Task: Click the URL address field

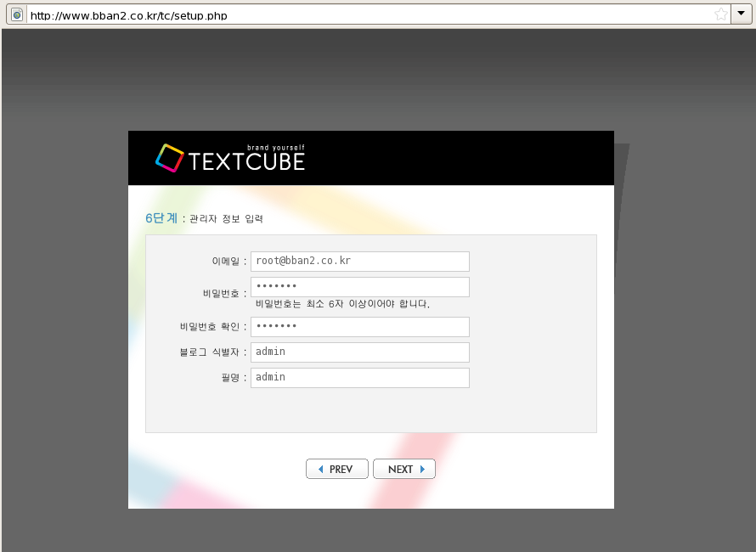Action: pyautogui.click(x=369, y=15)
